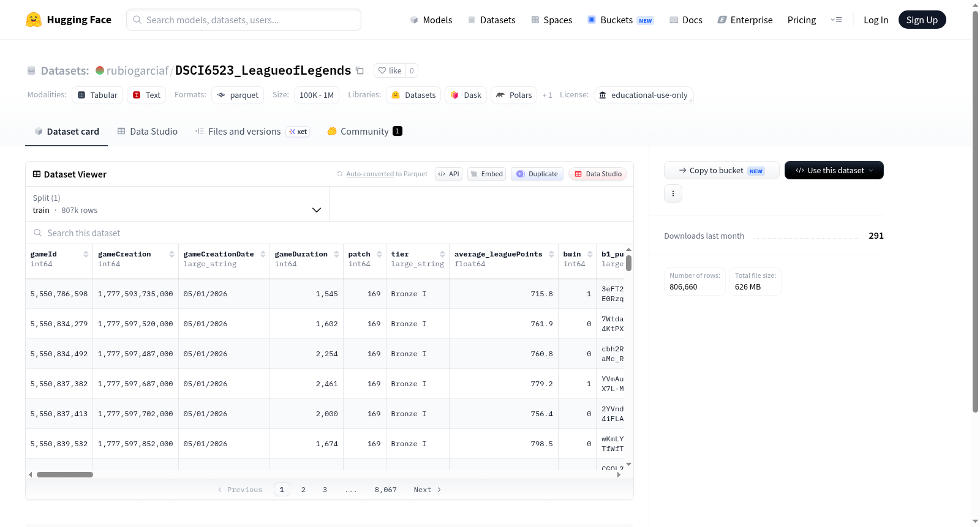The height and width of the screenshot is (527, 980).
Task: Select the Dask library tag
Action: tap(466, 95)
